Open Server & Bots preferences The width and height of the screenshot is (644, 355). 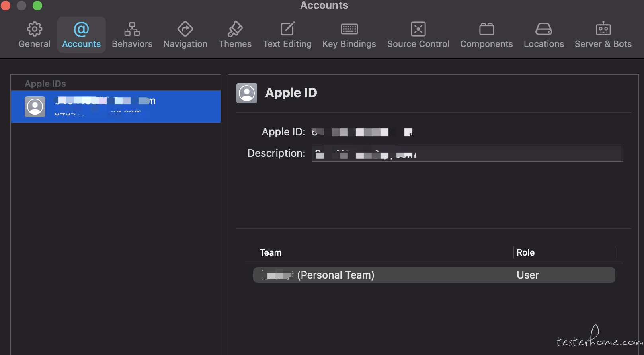(x=603, y=35)
